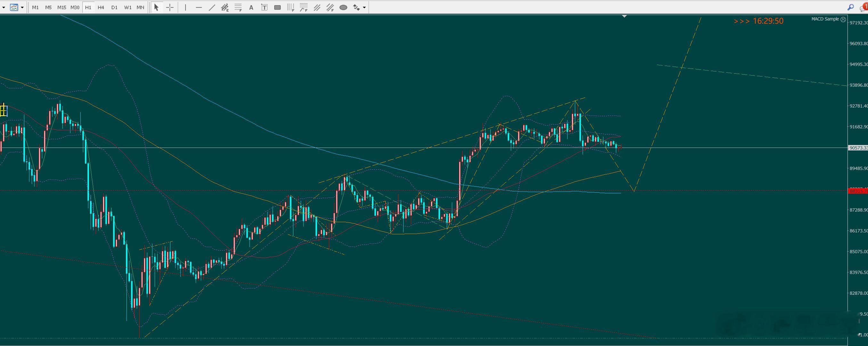The height and width of the screenshot is (346, 868).
Task: Open search with the magnifier icon
Action: pos(850,7)
